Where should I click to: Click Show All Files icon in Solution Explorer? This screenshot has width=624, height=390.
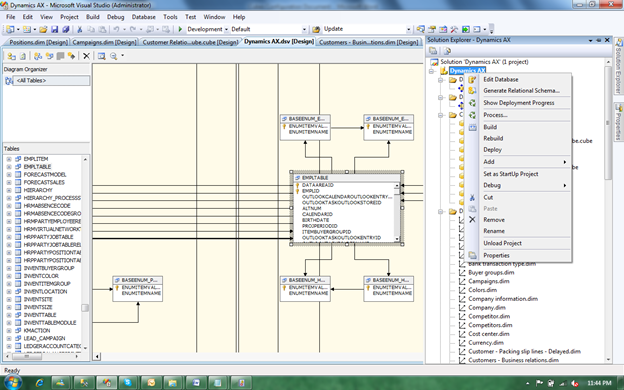coord(447,51)
